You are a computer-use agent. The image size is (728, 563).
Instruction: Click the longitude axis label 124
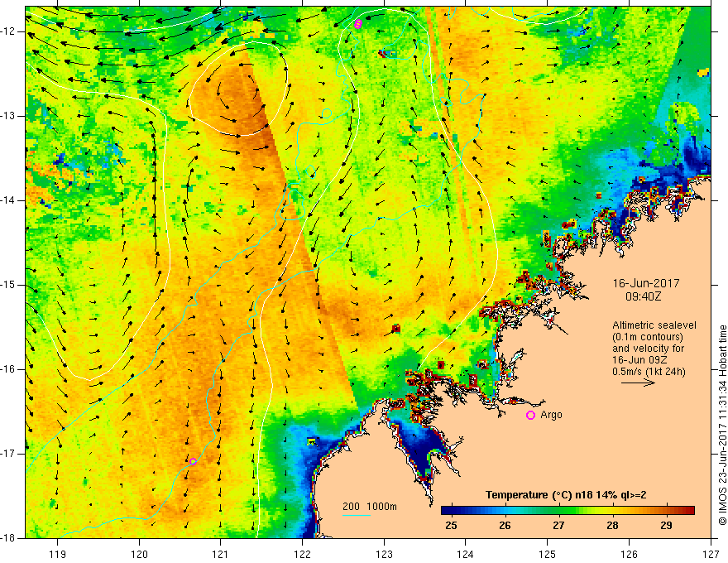pos(466,554)
